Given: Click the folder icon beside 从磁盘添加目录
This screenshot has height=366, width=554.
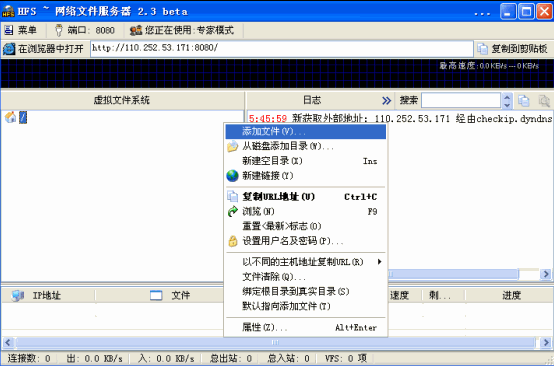Looking at the screenshot, I should [232, 146].
